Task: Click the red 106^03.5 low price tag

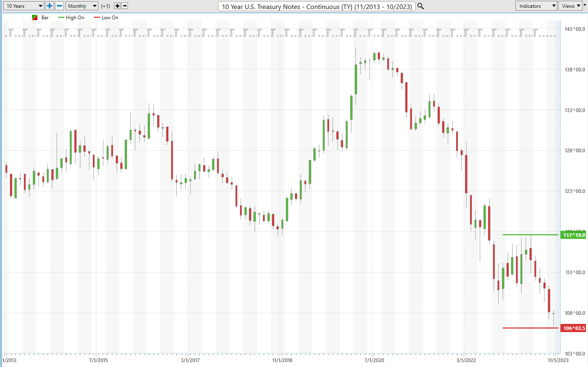Action: pos(574,328)
